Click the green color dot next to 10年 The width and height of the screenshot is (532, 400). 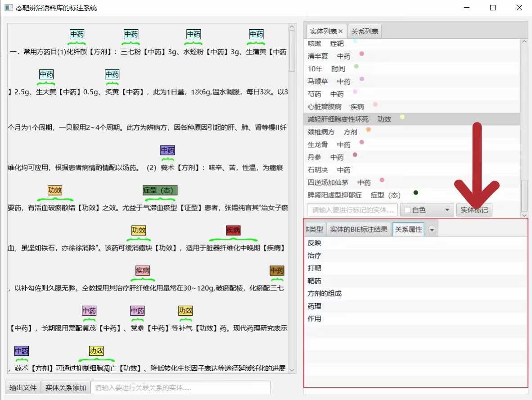356,67
